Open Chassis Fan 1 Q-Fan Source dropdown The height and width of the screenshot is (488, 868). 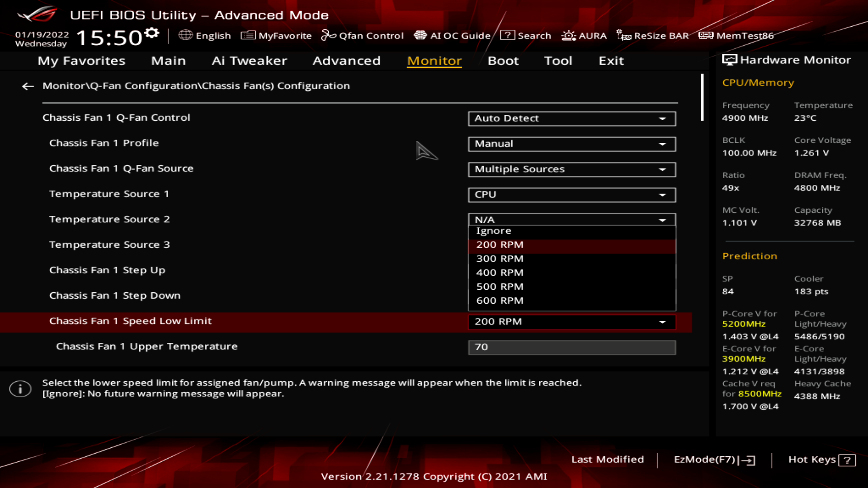pyautogui.click(x=572, y=169)
